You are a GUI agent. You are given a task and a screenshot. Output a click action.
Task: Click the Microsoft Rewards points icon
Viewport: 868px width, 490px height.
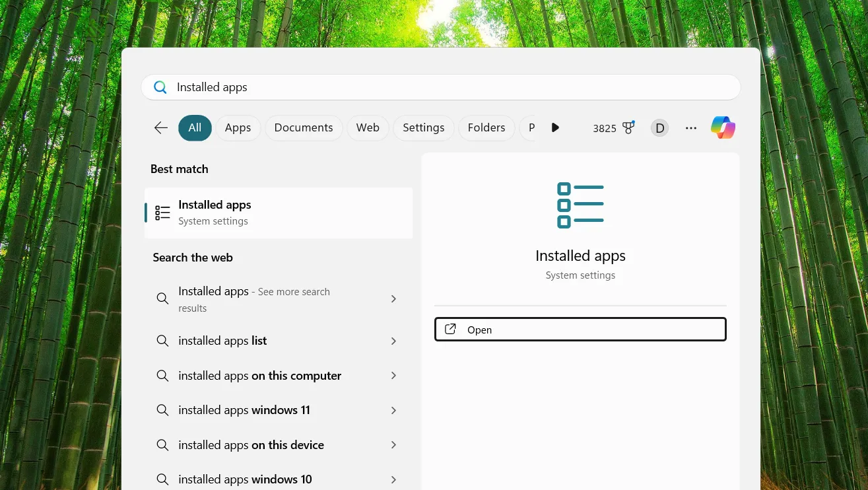click(x=628, y=127)
